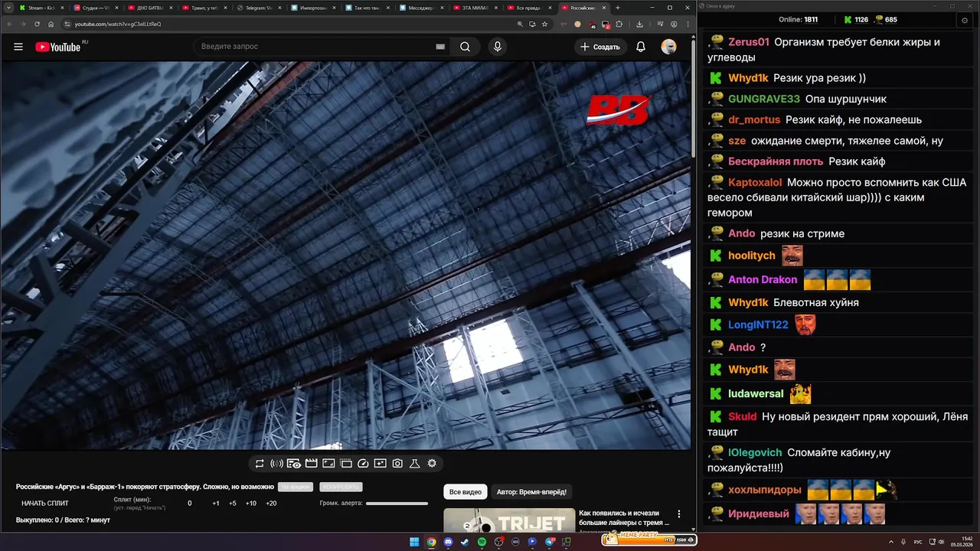
Task: Reload the page in Chrome
Action: coord(37,24)
